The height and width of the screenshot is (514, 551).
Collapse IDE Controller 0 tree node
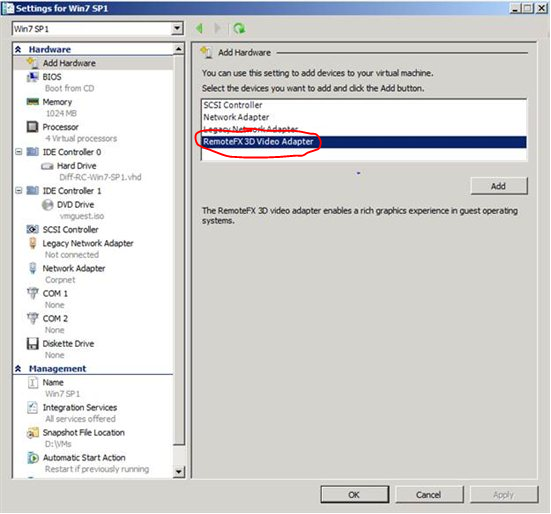coord(19,152)
